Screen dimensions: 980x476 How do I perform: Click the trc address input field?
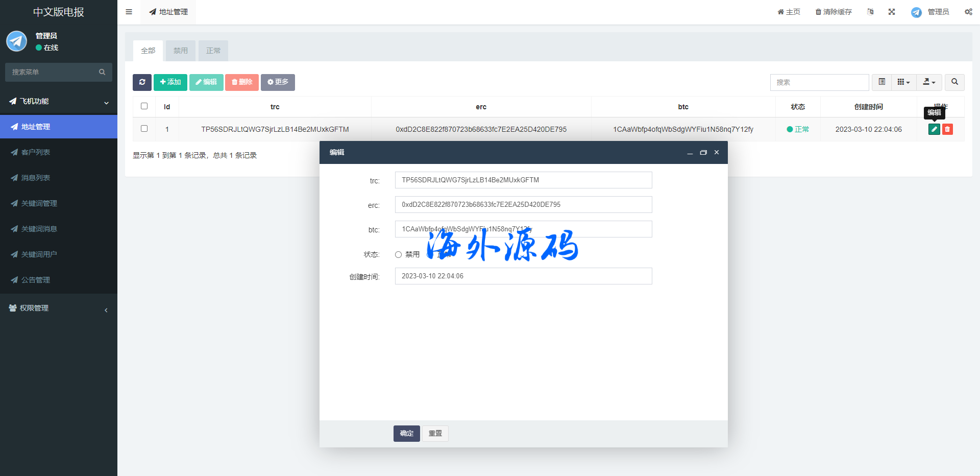click(523, 180)
